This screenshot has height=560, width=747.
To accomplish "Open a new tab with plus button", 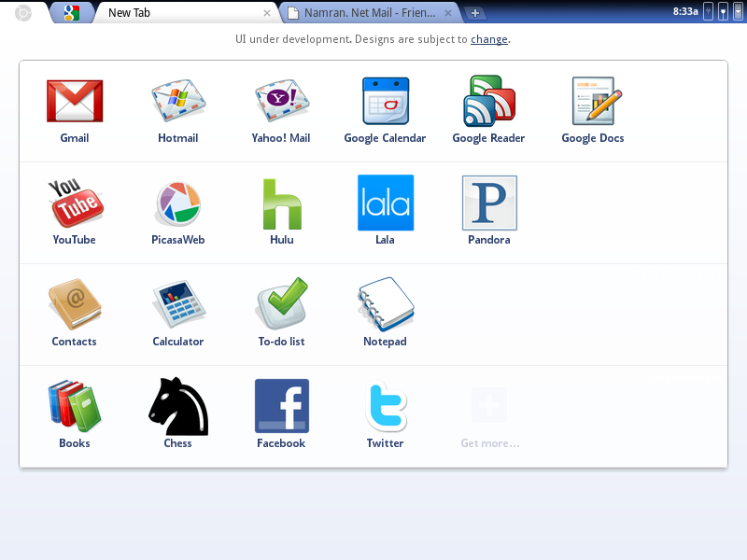I will [475, 13].
